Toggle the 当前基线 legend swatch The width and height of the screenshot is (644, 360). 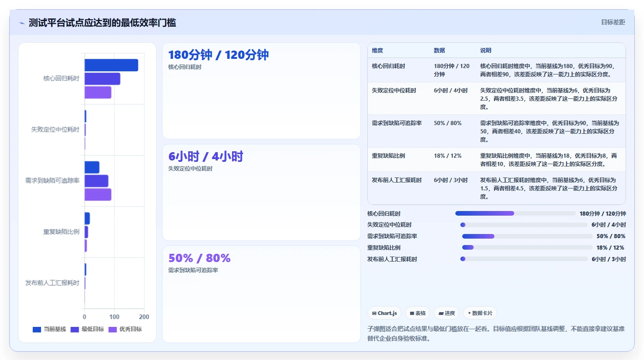pyautogui.click(x=37, y=329)
